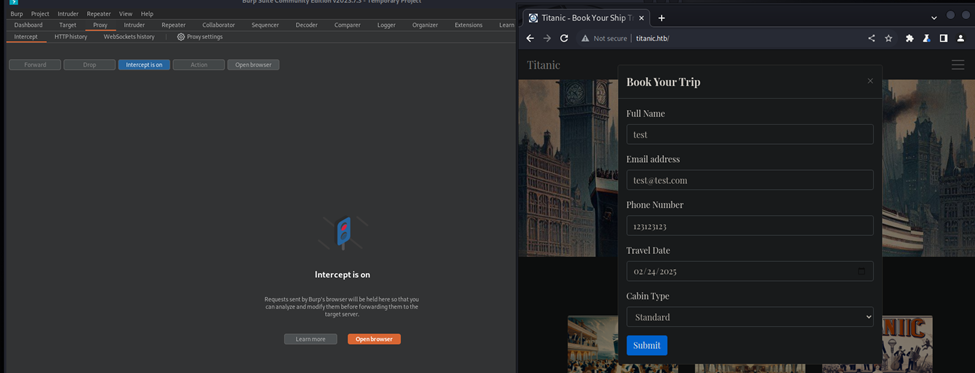Click the orange Open browser button
The height and width of the screenshot is (373, 975).
[374, 339]
